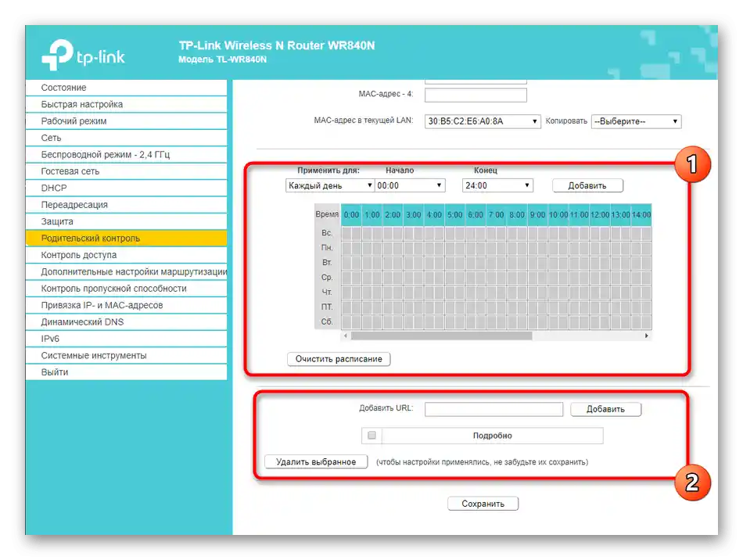Open the Начало 00:00 time dropdown
This screenshot has width=743, height=560.
point(410,185)
